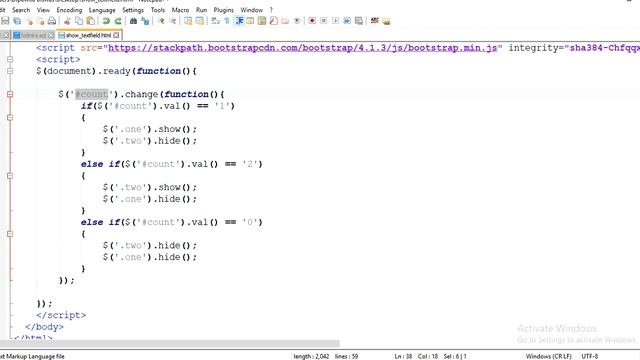Click the $('.one').show(); code line

tap(149, 129)
